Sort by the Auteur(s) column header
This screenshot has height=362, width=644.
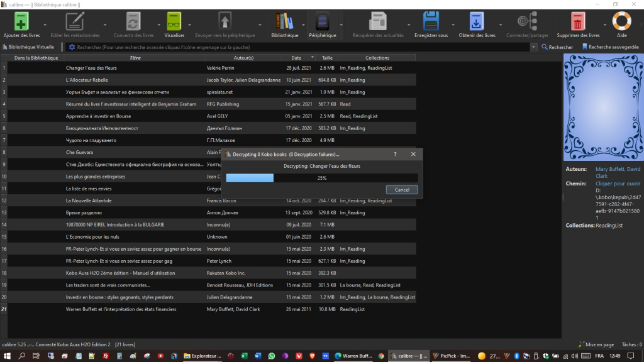[x=243, y=58]
